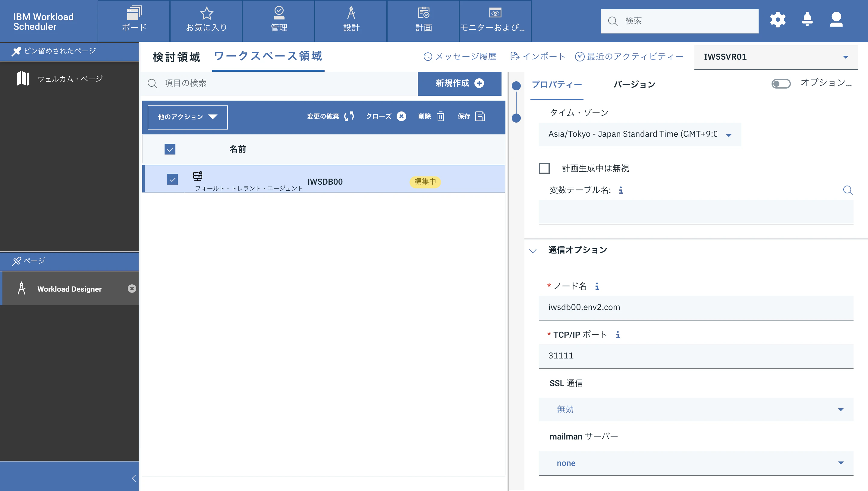Screen dimensions: 868x491
Task: Open 他のアクション other actions dropdown
Action: [187, 117]
